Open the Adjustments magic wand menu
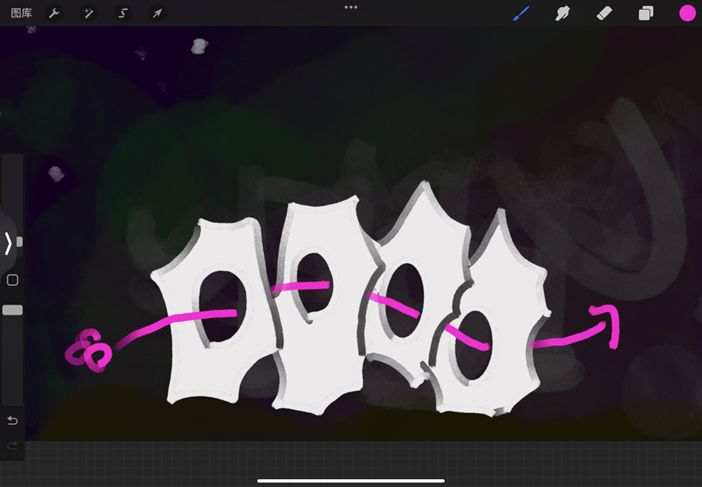 pos(88,13)
